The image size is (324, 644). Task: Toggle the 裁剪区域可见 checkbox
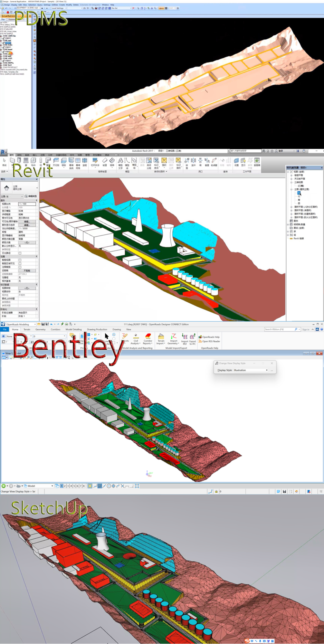(x=20, y=263)
